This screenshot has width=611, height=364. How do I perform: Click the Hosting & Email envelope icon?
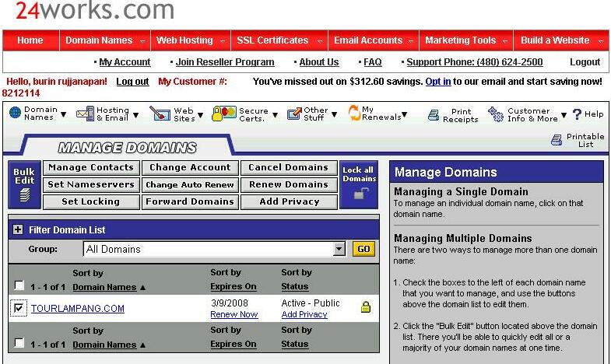(x=85, y=114)
